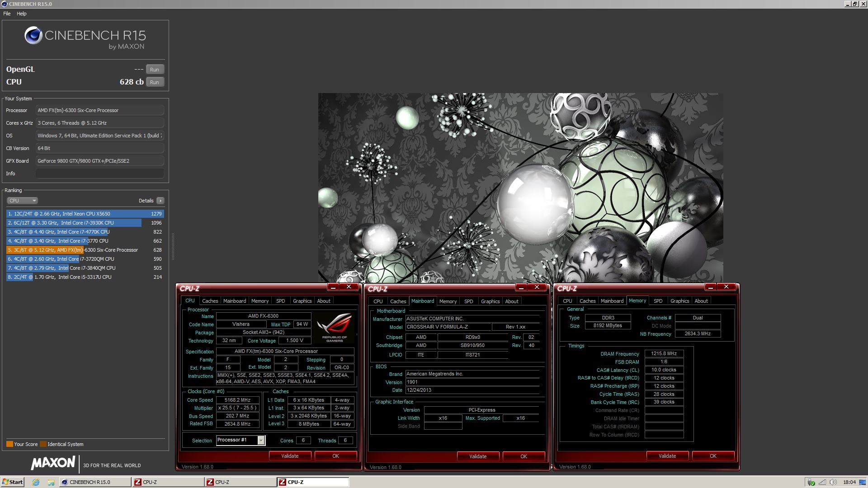Run the CPU benchmark
The height and width of the screenshot is (488, 868).
[155, 82]
